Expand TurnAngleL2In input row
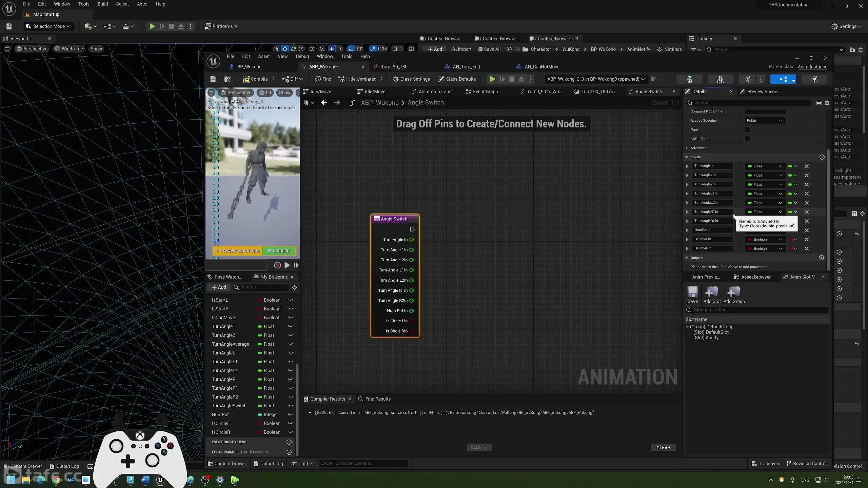This screenshot has height=488, width=868. point(687,203)
